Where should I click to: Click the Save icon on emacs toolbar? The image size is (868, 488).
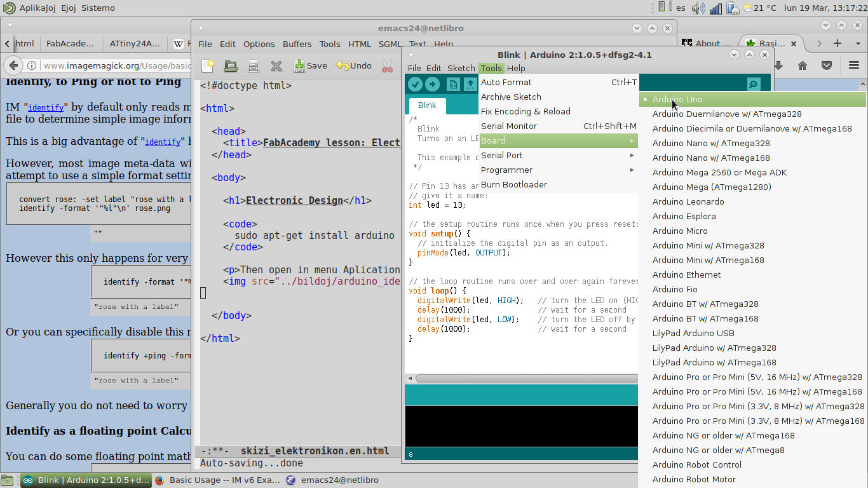(x=310, y=65)
